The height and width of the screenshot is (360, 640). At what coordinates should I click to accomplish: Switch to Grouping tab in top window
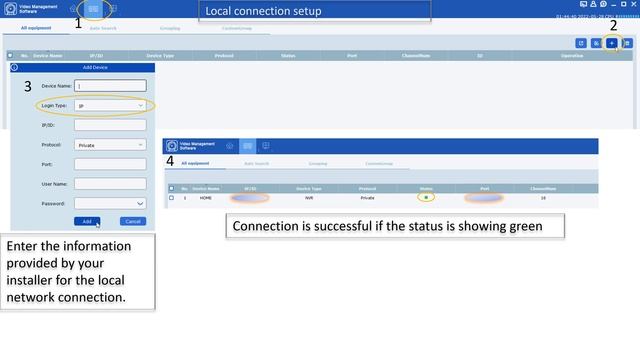[x=170, y=29]
